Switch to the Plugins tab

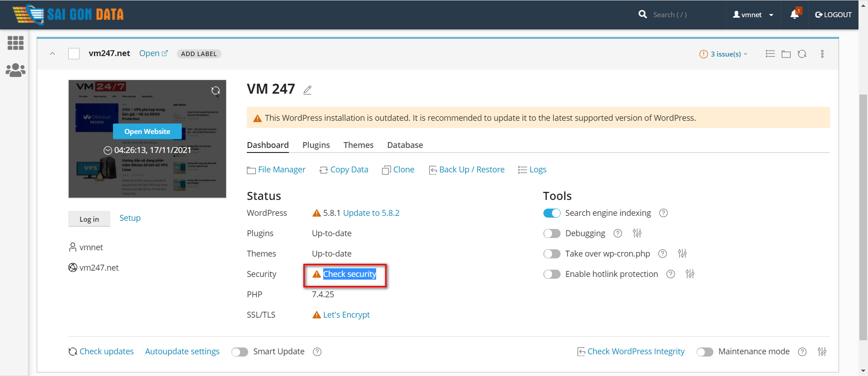point(316,145)
